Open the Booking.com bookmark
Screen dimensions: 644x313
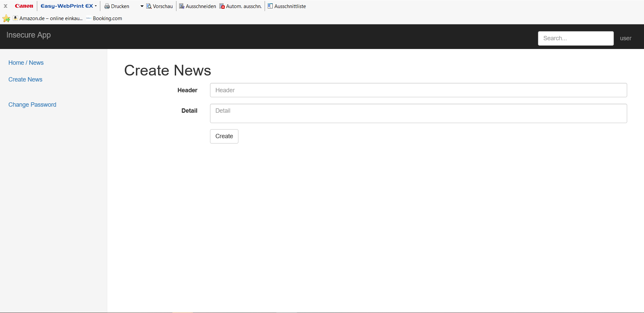pyautogui.click(x=107, y=18)
